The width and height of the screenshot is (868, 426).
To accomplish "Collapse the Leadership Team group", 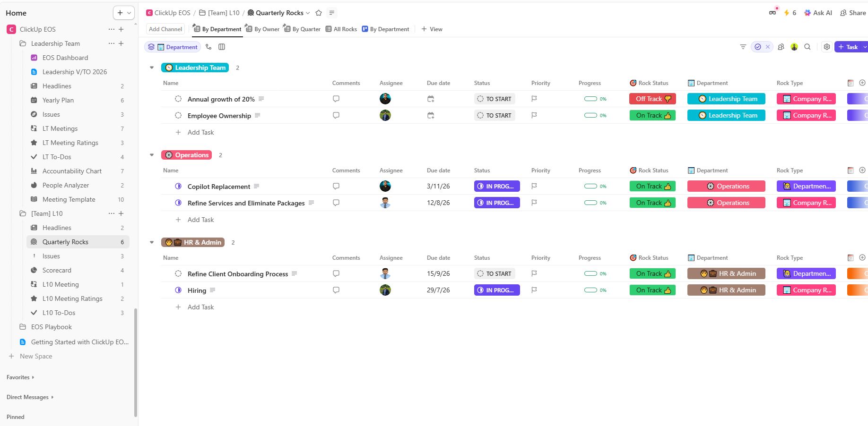I will point(152,68).
